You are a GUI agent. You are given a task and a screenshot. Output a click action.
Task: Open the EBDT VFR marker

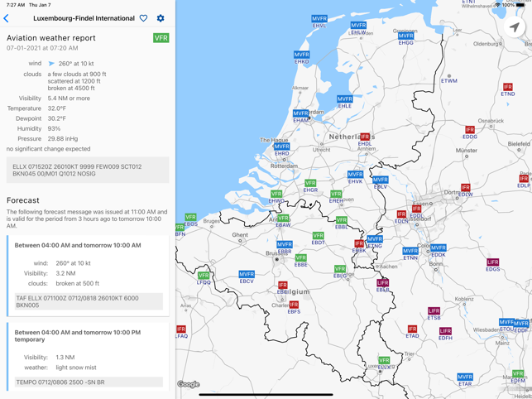318,236
